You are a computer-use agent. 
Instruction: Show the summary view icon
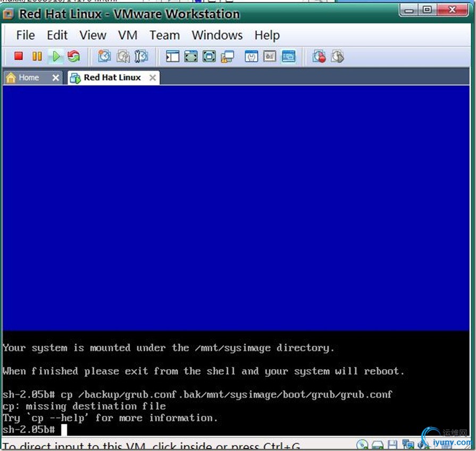252,56
